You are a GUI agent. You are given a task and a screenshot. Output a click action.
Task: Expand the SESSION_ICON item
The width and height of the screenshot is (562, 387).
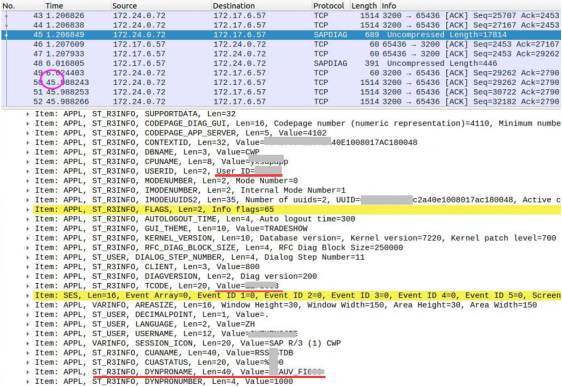pyautogui.click(x=28, y=343)
